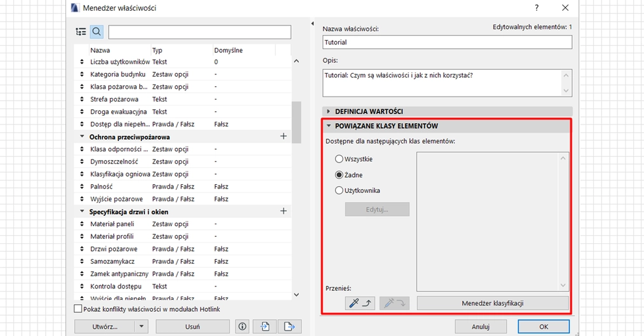Click the property list scroll up arrow
644x336 pixels.
pyautogui.click(x=296, y=61)
